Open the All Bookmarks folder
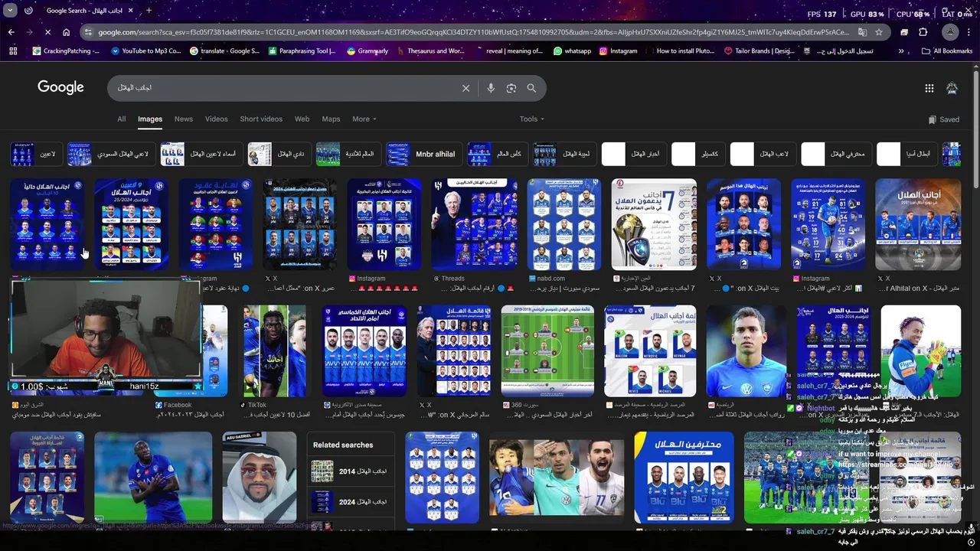Viewport: 980px width, 551px height. (x=947, y=51)
